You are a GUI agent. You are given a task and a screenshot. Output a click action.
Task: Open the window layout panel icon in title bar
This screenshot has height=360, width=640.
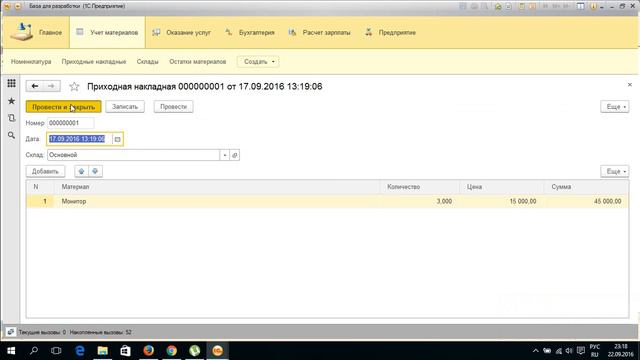pyautogui.click(x=580, y=6)
